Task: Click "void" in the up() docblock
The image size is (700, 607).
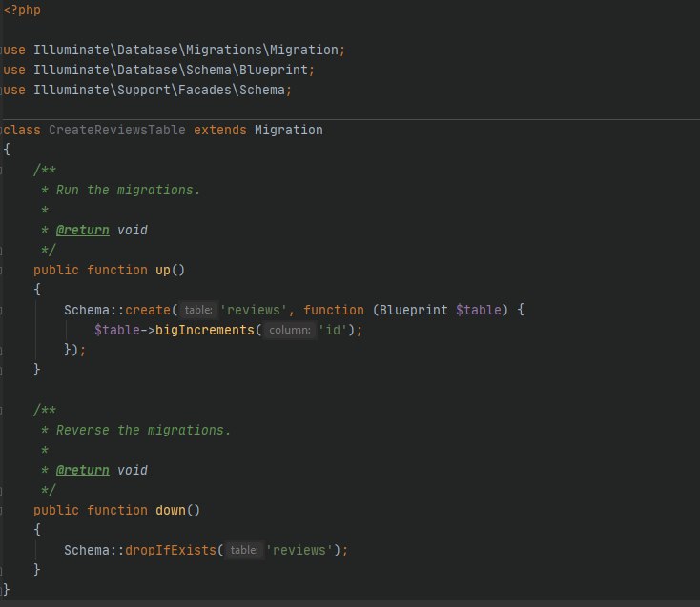Action: click(133, 231)
